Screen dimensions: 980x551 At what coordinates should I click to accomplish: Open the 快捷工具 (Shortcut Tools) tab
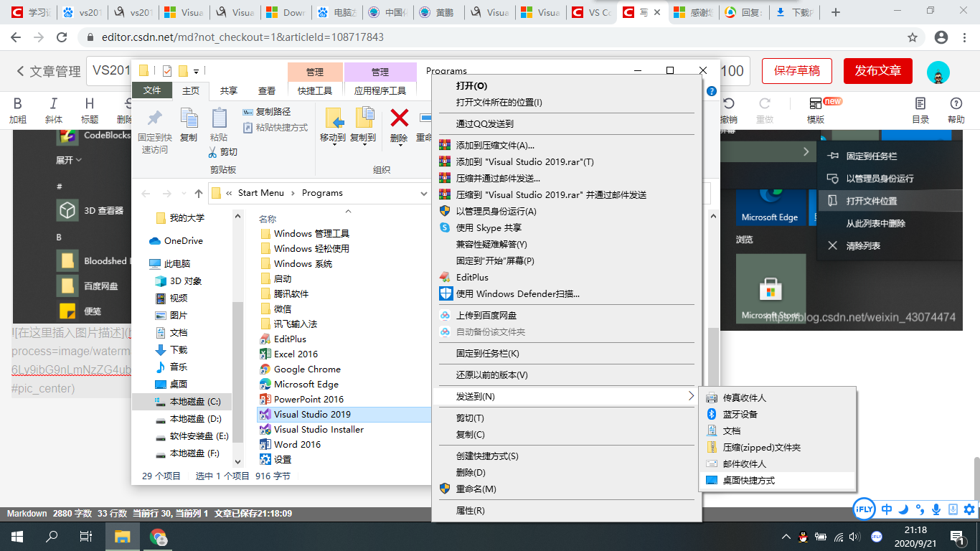click(x=315, y=91)
